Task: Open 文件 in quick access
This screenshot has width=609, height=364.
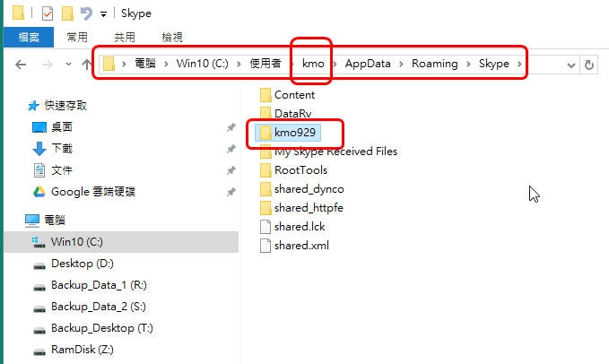Action: [62, 170]
